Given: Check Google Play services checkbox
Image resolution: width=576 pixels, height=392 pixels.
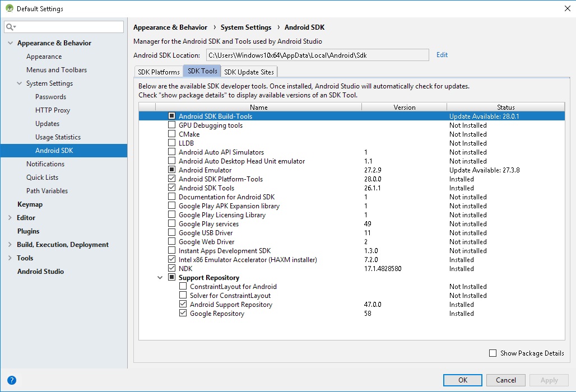Looking at the screenshot, I should pos(171,223).
